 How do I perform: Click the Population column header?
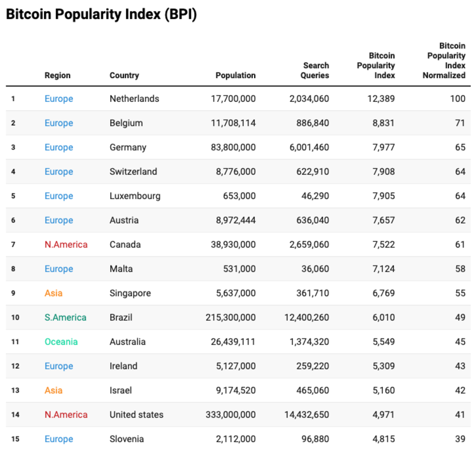point(235,75)
